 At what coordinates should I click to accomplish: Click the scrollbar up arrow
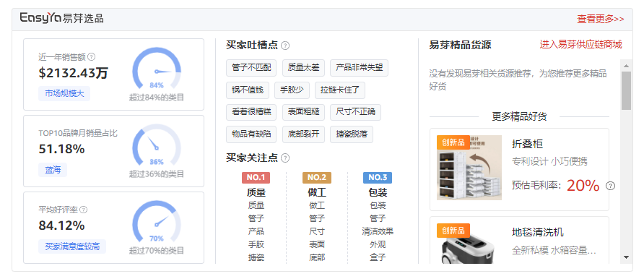(x=626, y=66)
